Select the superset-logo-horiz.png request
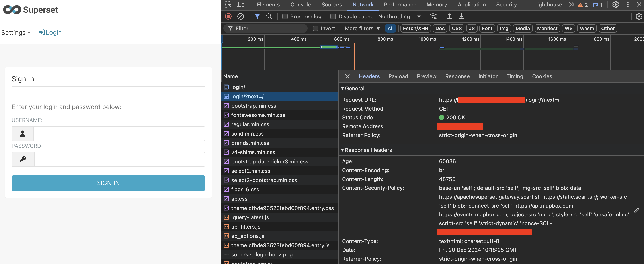Screen dimensions: 644x264 [x=279, y=254]
